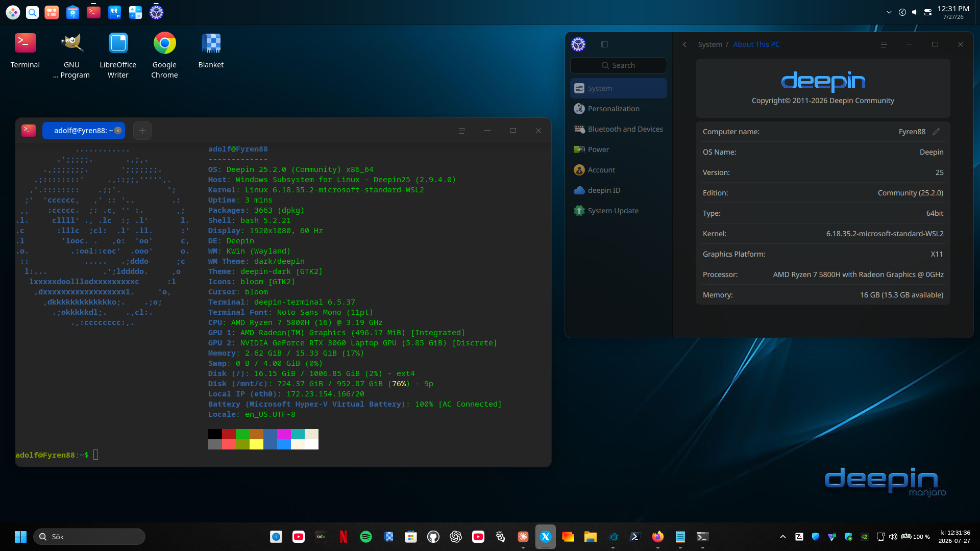Open the terminal window hamburger menu
This screenshot has height=551, width=980.
(x=462, y=131)
